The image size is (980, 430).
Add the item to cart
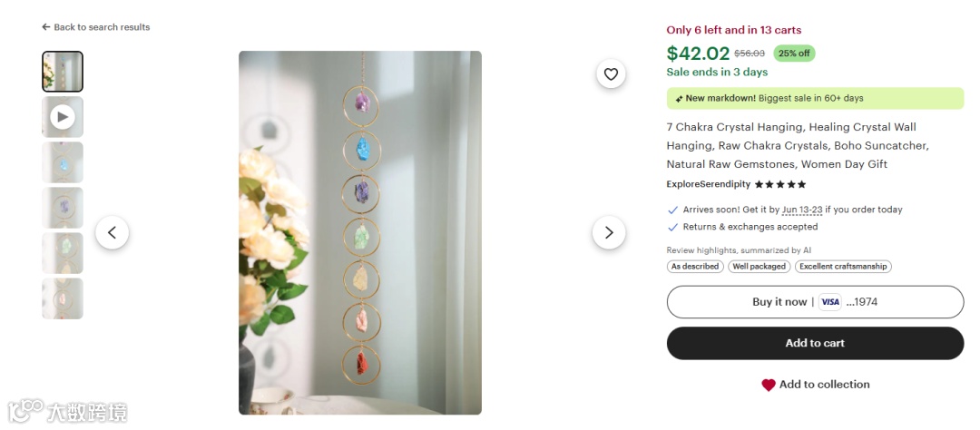tap(815, 343)
